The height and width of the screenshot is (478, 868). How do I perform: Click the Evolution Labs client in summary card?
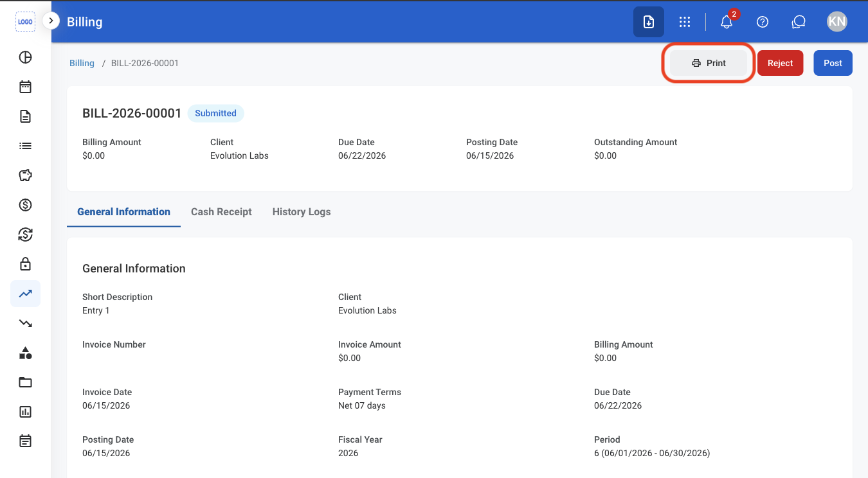(239, 155)
